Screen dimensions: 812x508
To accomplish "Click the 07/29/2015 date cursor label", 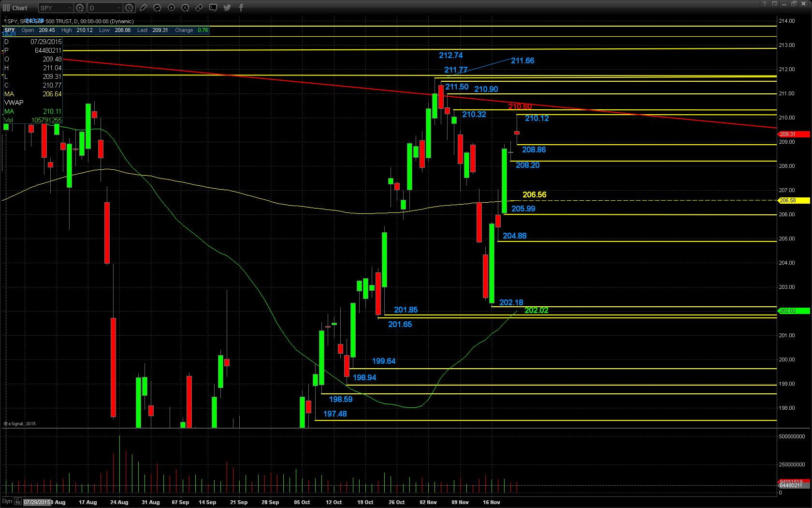I will pos(37,502).
